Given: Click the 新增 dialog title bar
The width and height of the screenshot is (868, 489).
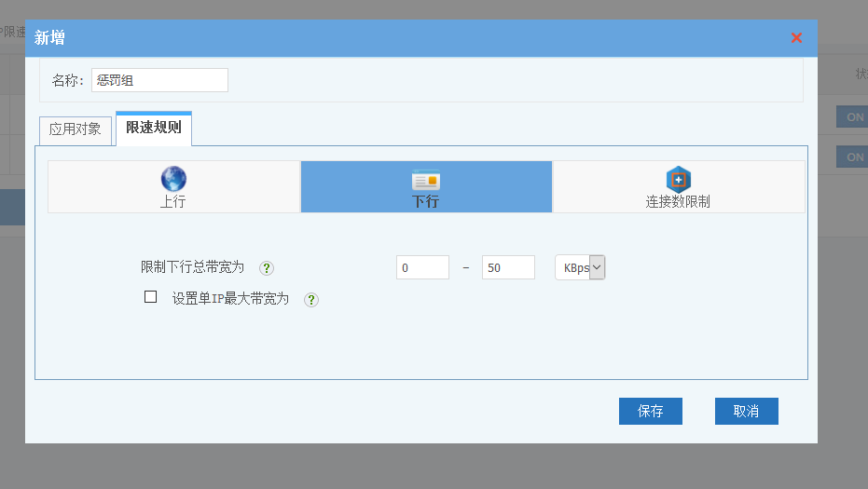Looking at the screenshot, I should [x=373, y=38].
